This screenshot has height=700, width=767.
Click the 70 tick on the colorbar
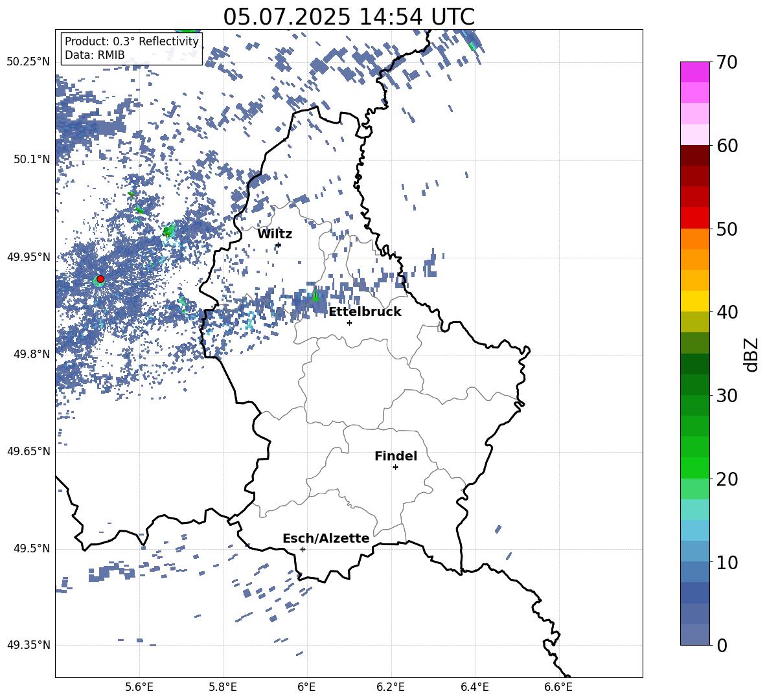coord(727,62)
